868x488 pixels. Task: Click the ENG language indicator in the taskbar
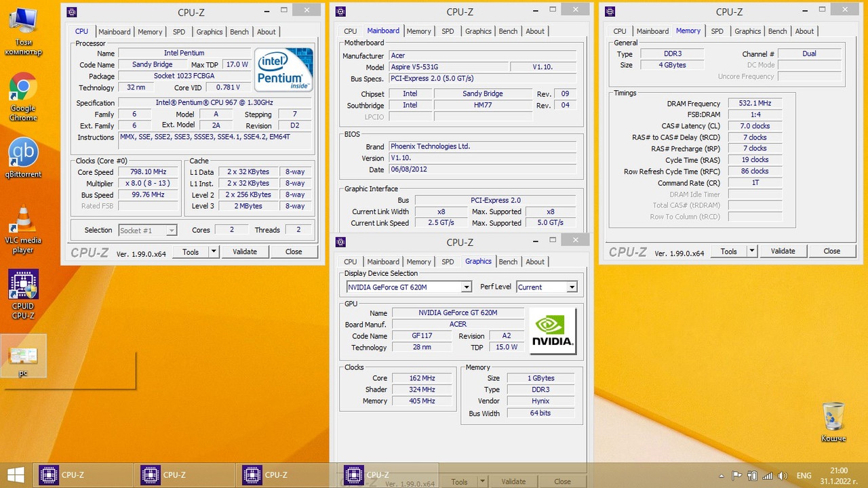pyautogui.click(x=804, y=475)
